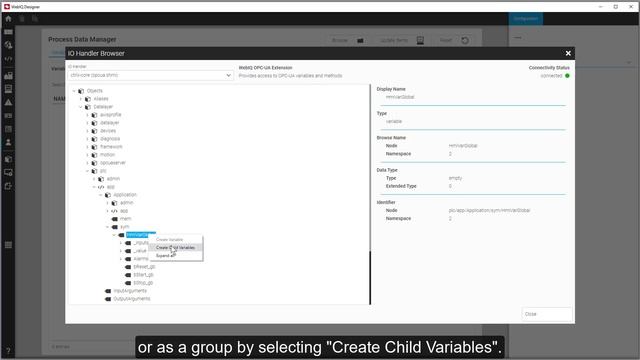This screenshot has width=640, height=360.
Task: Switch to the Configuration tab
Action: [526, 19]
